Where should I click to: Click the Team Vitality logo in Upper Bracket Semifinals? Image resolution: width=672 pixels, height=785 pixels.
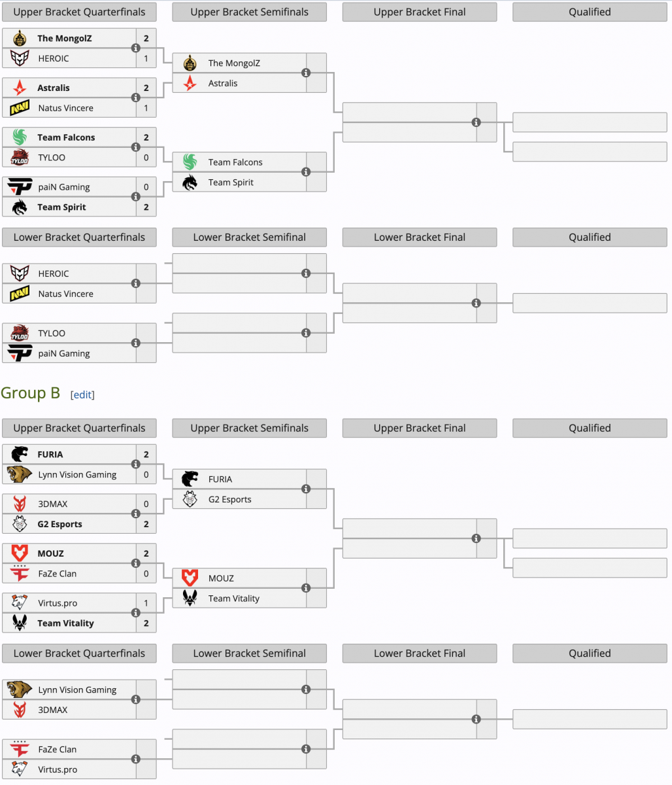point(190,598)
